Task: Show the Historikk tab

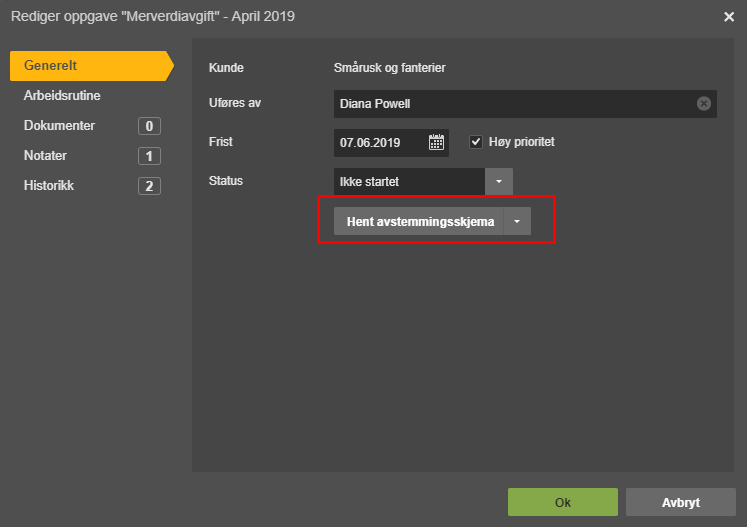Action: 49,185
